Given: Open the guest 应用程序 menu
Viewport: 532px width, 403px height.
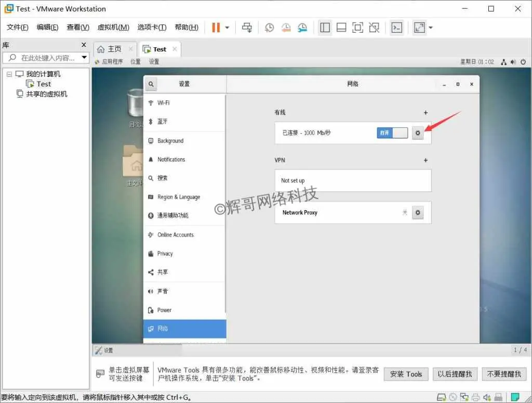Looking at the screenshot, I should coord(109,61).
